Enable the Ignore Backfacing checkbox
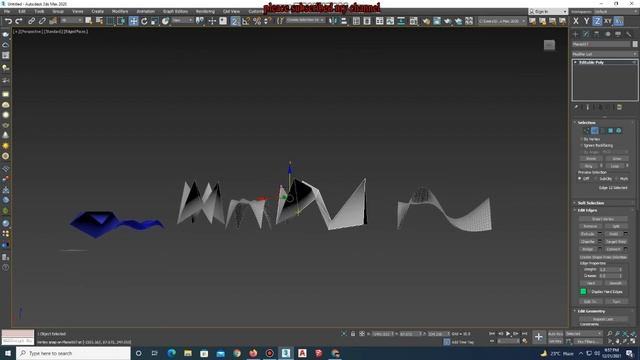Image resolution: width=640 pixels, height=360 pixels. [582, 145]
